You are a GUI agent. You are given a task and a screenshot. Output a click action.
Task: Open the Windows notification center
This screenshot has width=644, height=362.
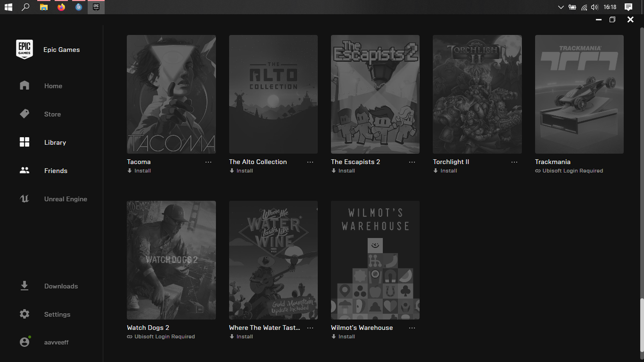(628, 7)
